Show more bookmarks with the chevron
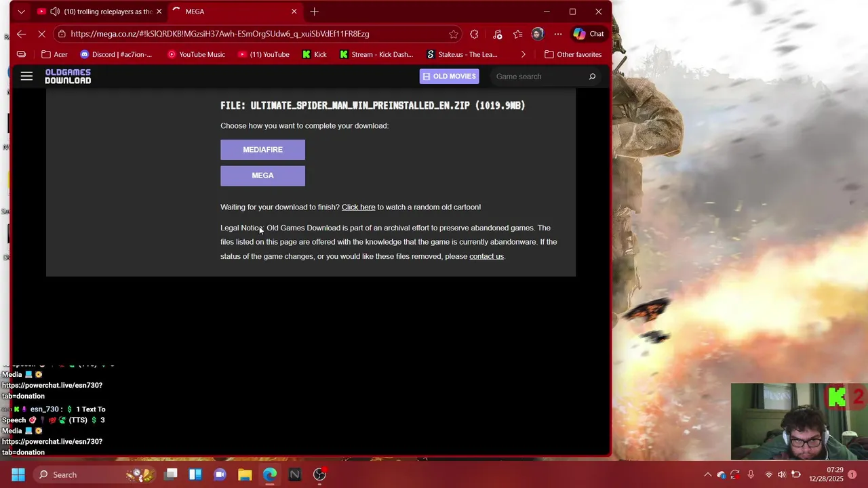The width and height of the screenshot is (868, 488). click(523, 54)
